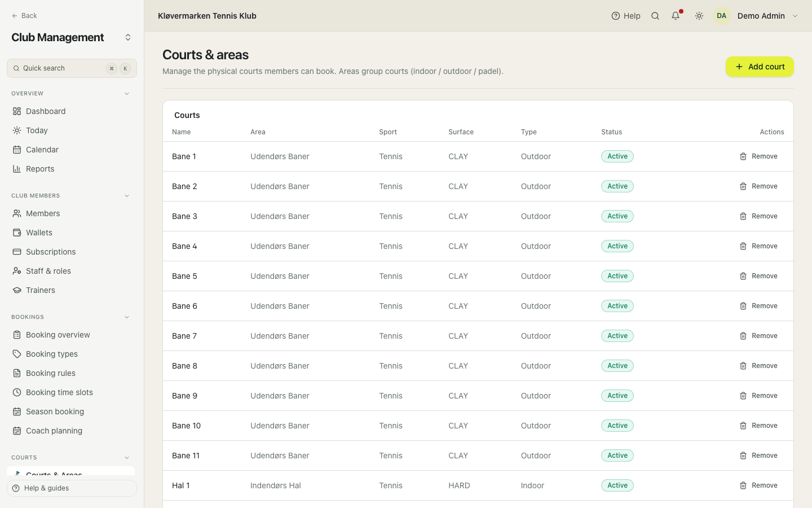Screen dimensions: 812x508
Task: Click trash icon for Bane 10
Action: click(x=743, y=426)
